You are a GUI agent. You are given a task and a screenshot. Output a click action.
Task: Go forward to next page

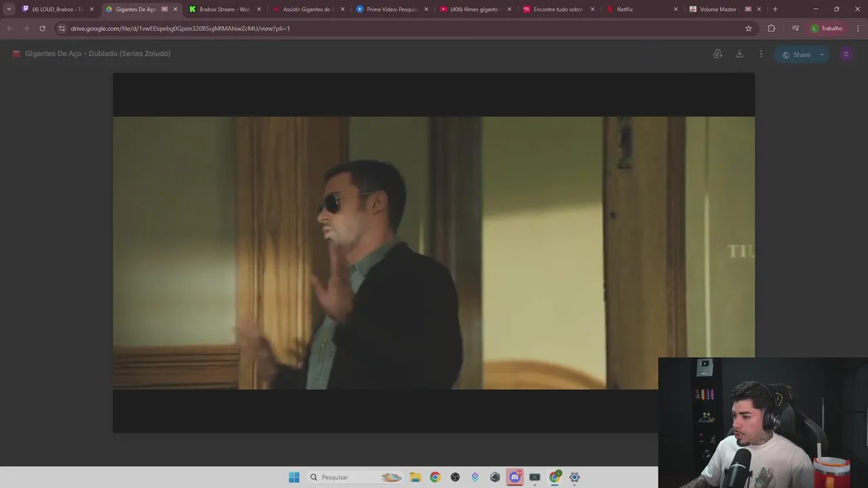(x=26, y=28)
